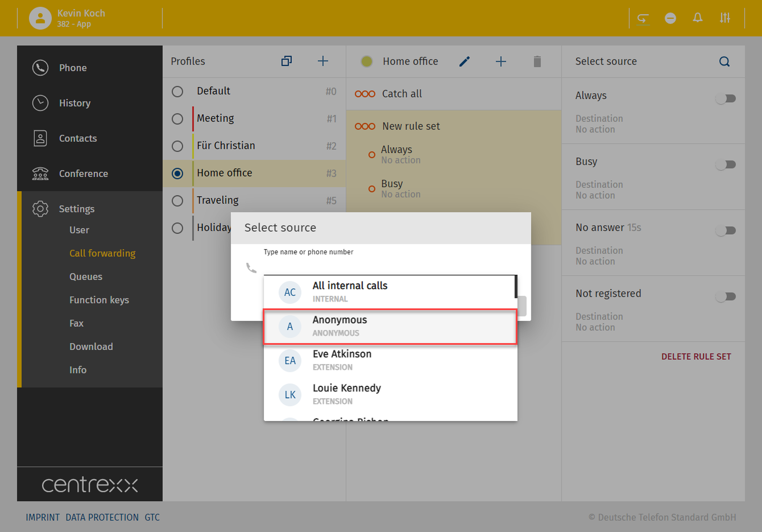This screenshot has height=532, width=762.
Task: Add a new profile with plus icon
Action: [x=323, y=61]
